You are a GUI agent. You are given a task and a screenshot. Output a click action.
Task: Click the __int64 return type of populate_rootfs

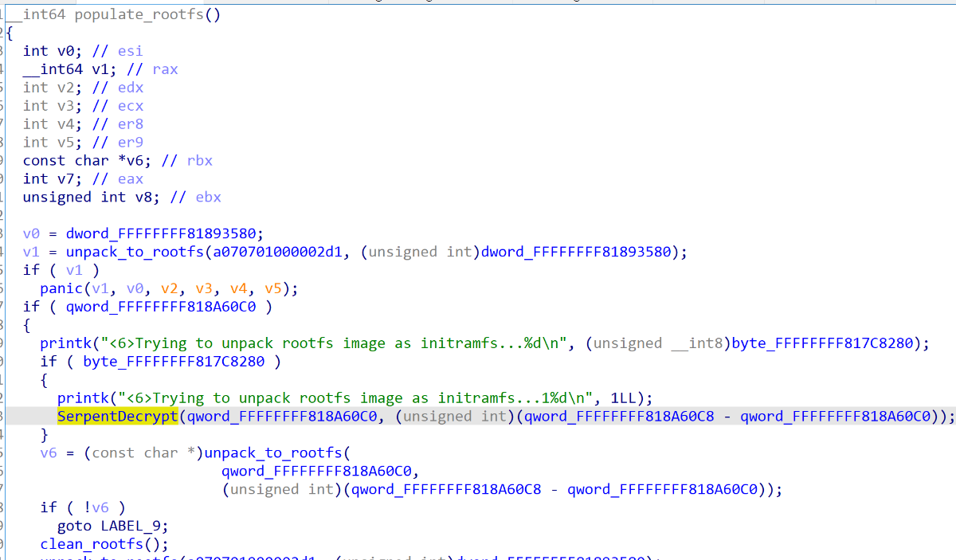pos(36,15)
